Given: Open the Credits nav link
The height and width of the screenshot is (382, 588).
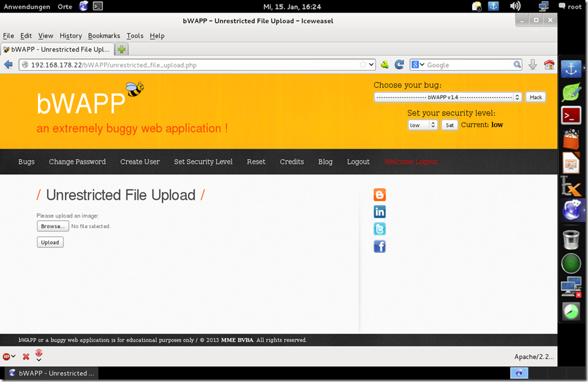Looking at the screenshot, I should (292, 162).
